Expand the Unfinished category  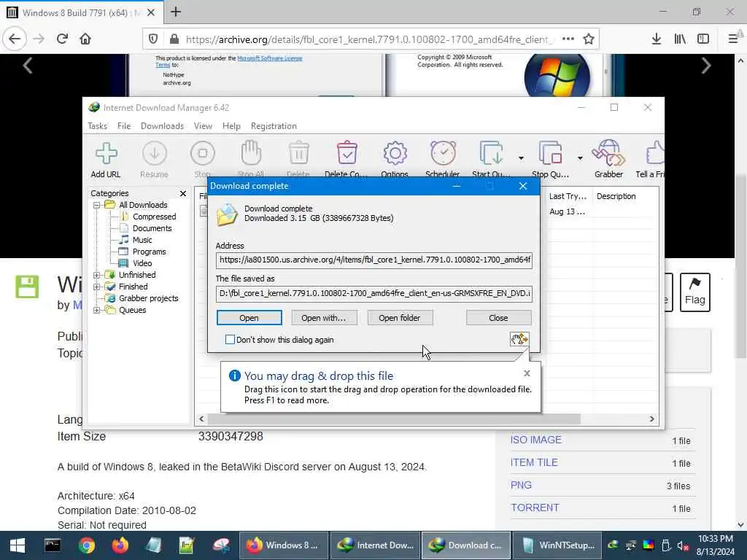point(97,275)
